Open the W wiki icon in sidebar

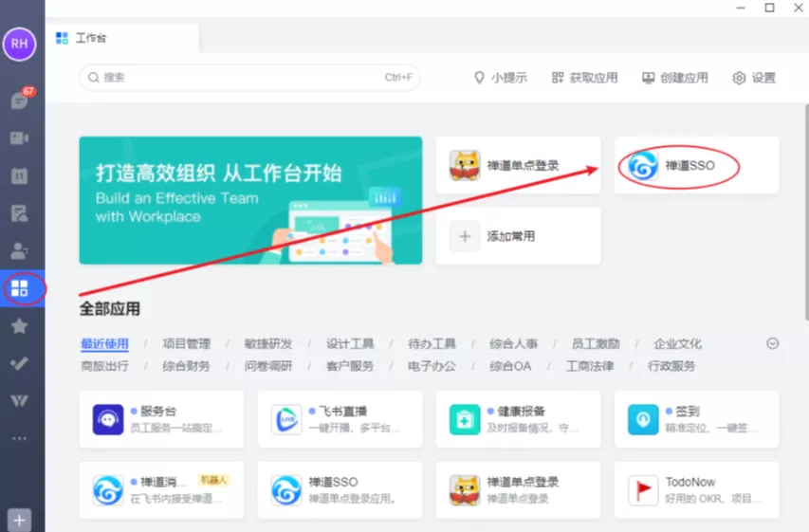coord(20,400)
